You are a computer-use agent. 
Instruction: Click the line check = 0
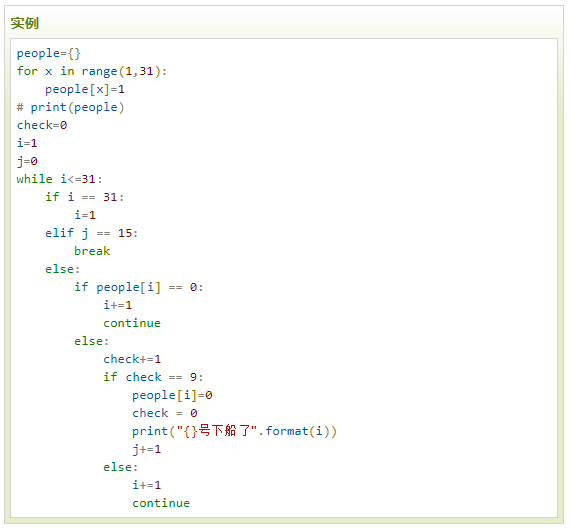coord(165,413)
